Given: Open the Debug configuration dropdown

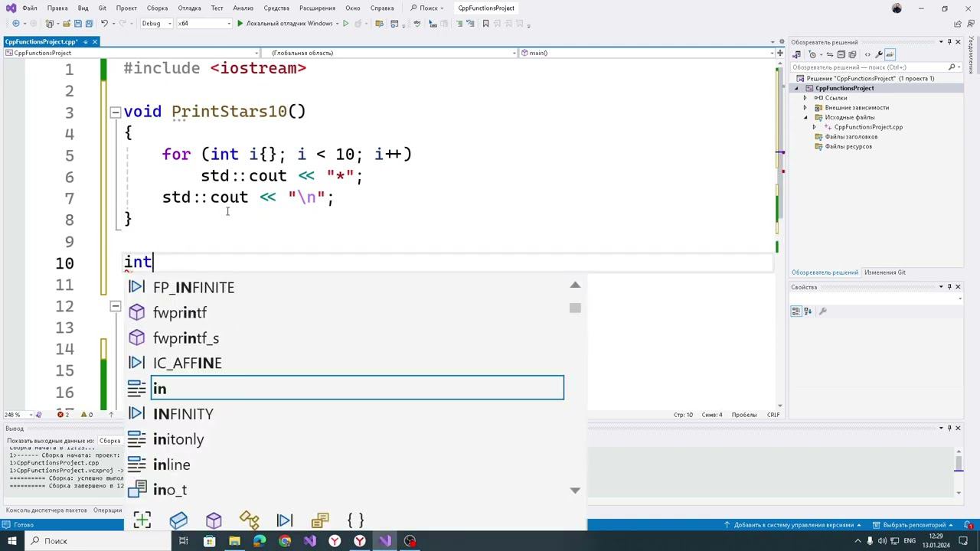Looking at the screenshot, I should pos(155,24).
